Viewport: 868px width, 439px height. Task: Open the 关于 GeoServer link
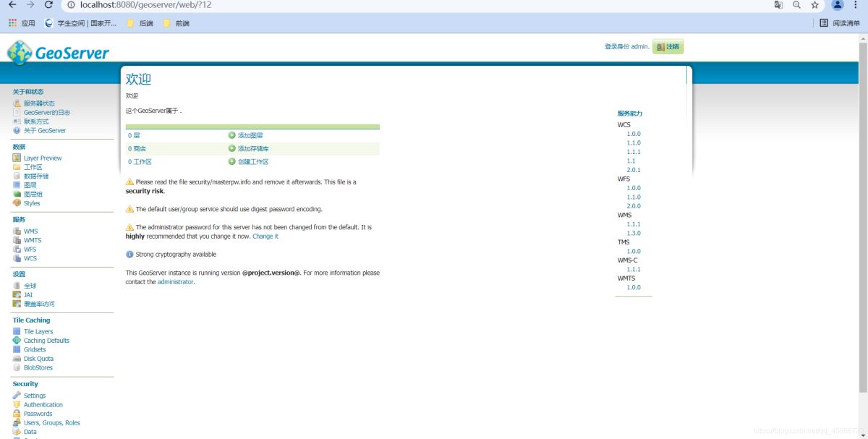tap(45, 131)
